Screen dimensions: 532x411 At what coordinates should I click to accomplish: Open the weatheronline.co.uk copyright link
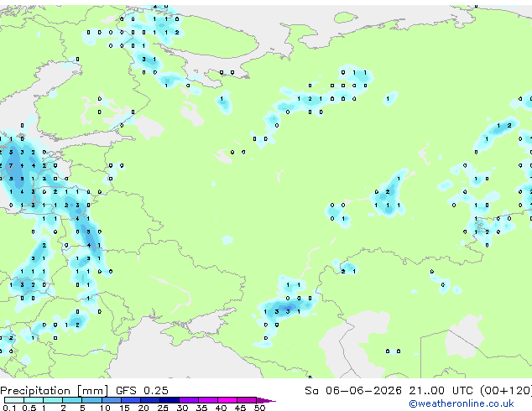click(462, 403)
